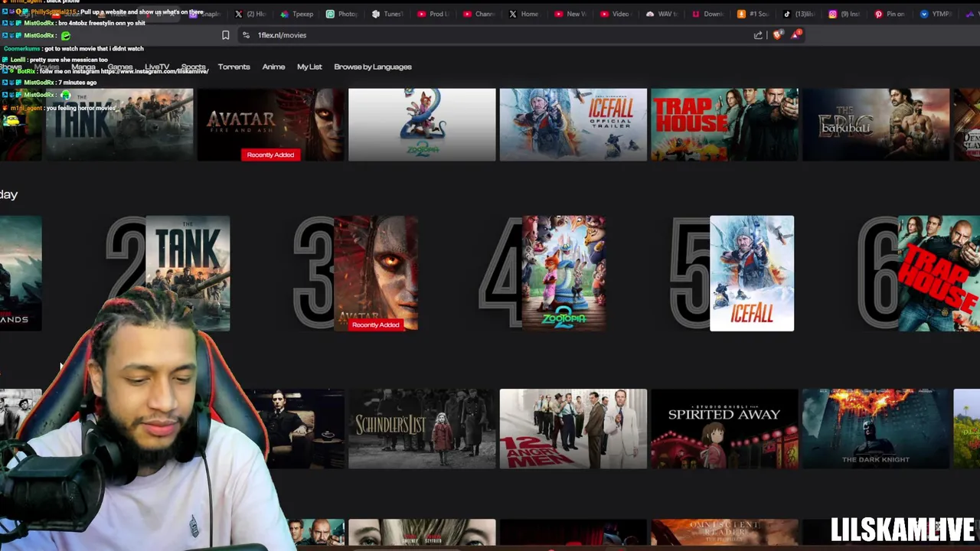Switch to the Tunes browser tab
The image size is (980, 551).
click(387, 14)
